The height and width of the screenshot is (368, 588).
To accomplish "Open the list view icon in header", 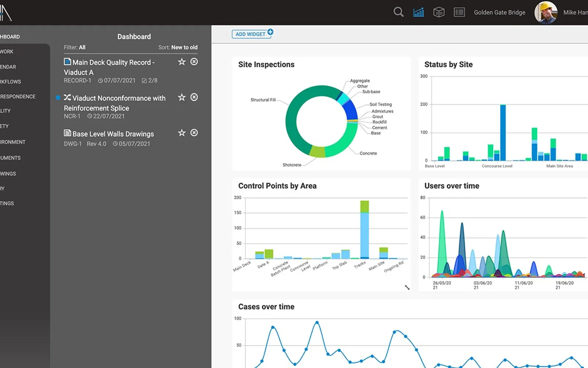I will click(x=459, y=12).
